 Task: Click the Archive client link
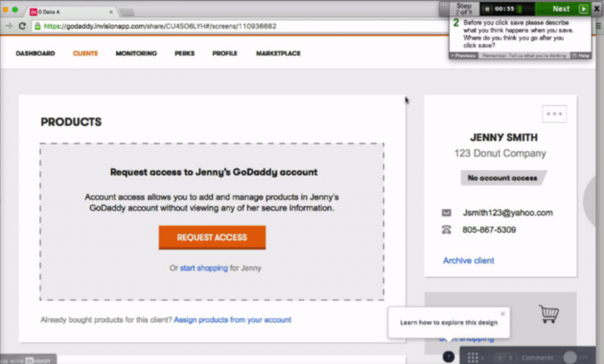pyautogui.click(x=469, y=261)
